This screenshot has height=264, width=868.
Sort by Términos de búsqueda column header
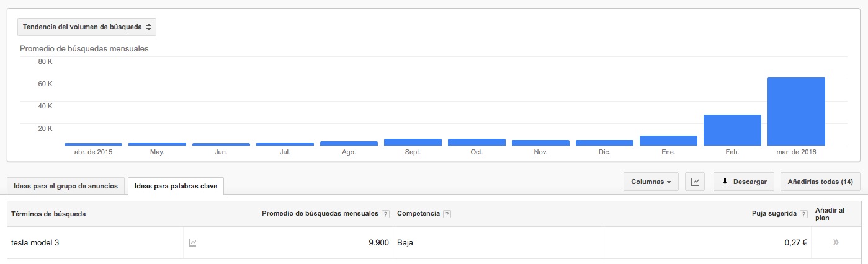(48, 214)
